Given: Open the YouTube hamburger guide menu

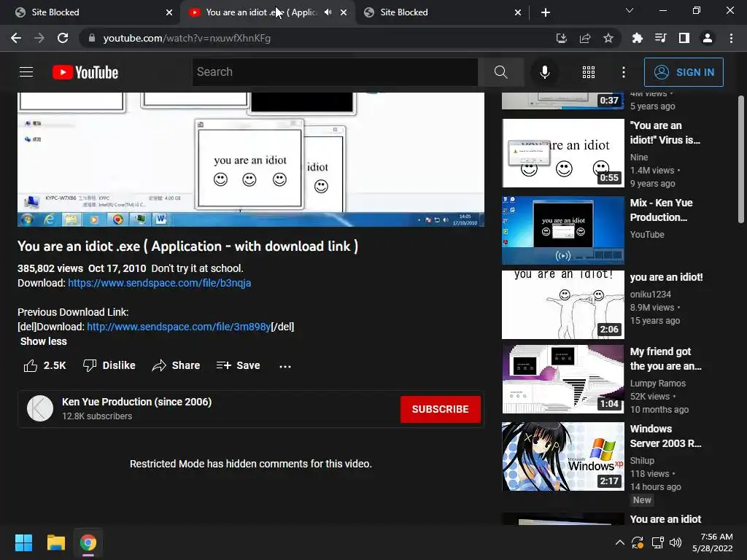Looking at the screenshot, I should (x=26, y=72).
